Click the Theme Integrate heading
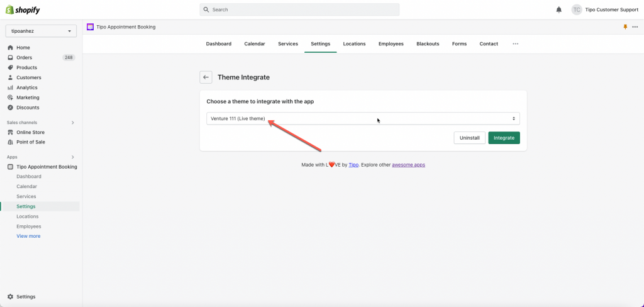The width and height of the screenshot is (644, 307). tap(243, 77)
